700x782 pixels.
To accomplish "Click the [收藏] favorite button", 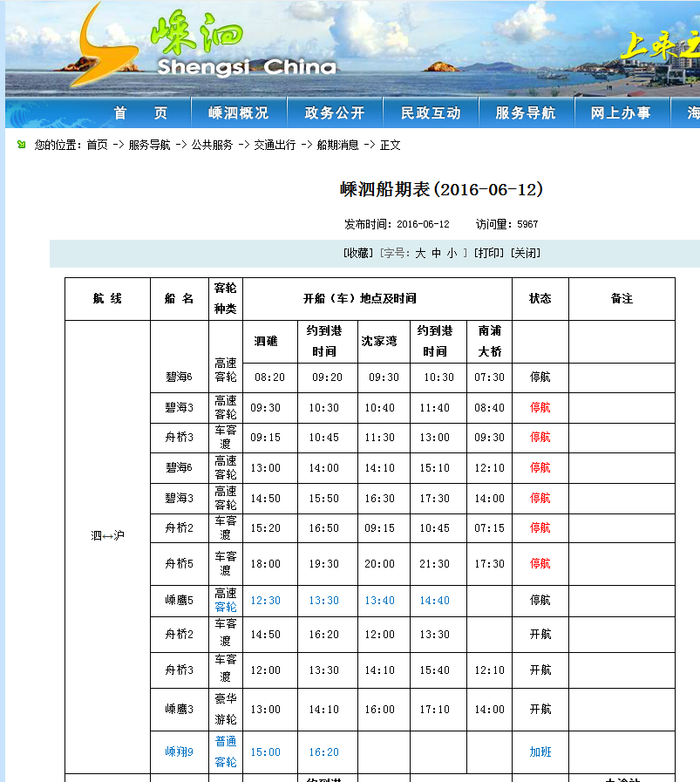I will (357, 251).
